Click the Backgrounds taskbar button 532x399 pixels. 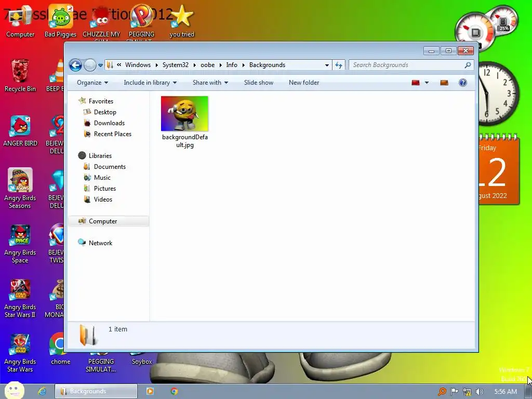coord(96,391)
